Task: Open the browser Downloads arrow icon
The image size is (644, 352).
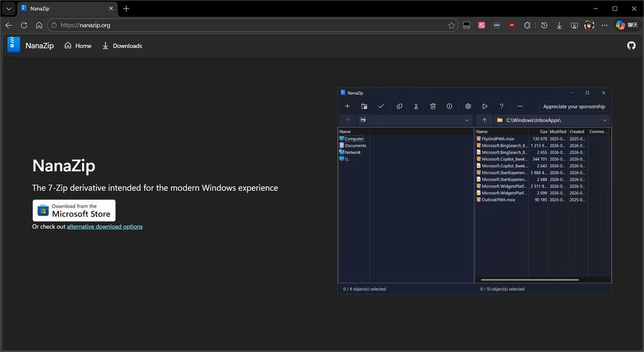Action: [x=559, y=25]
